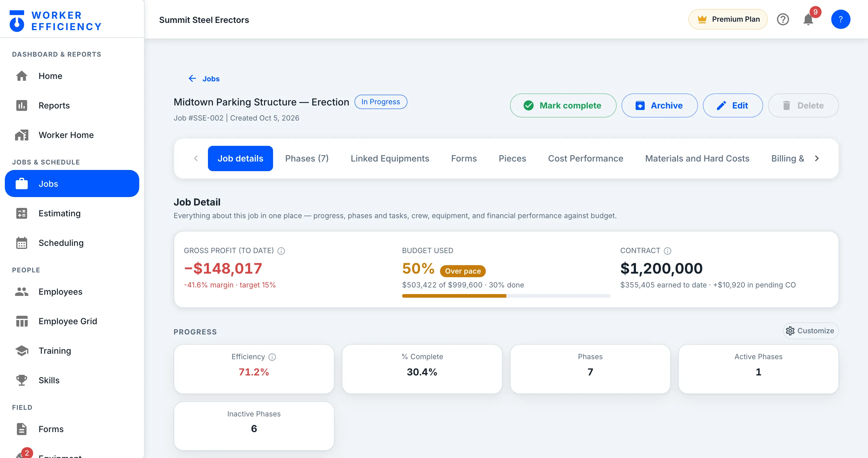Open Jobs in the sidebar

click(x=72, y=184)
